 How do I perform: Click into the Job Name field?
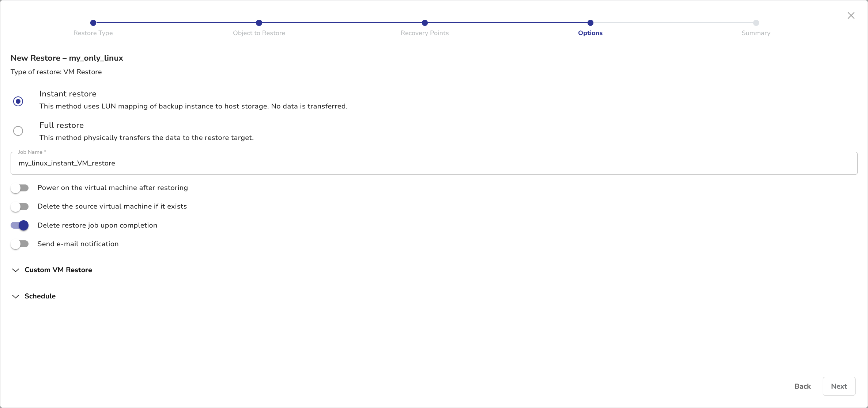434,163
